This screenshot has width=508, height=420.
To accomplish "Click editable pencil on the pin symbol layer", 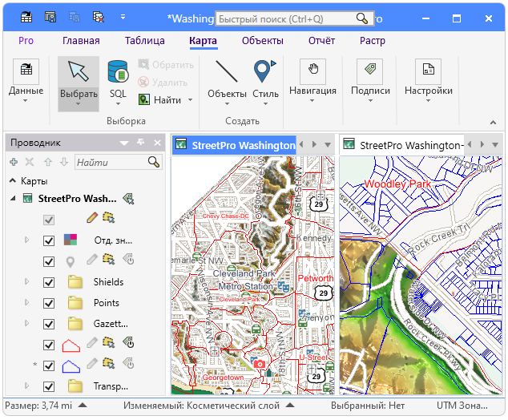I will pos(92,259).
